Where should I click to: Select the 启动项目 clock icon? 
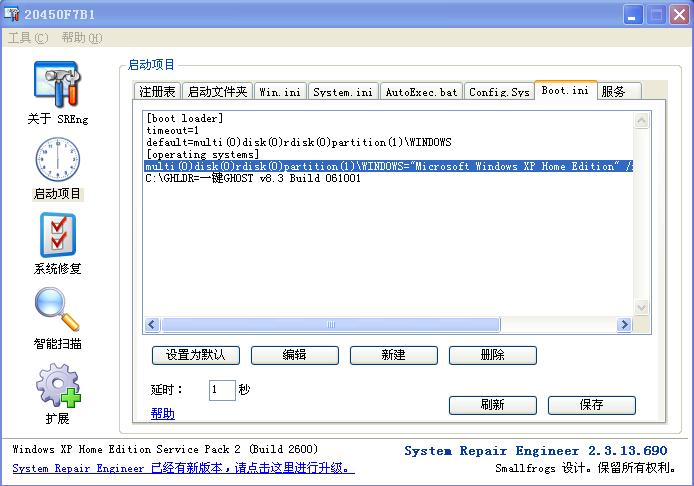click(58, 159)
